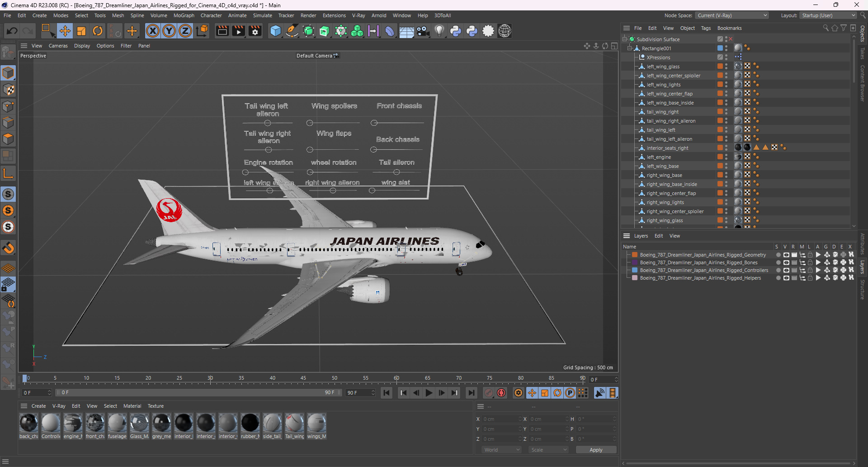Click the Floor grid icon
Image resolution: width=868 pixels, height=467 pixels.
pos(406,31)
